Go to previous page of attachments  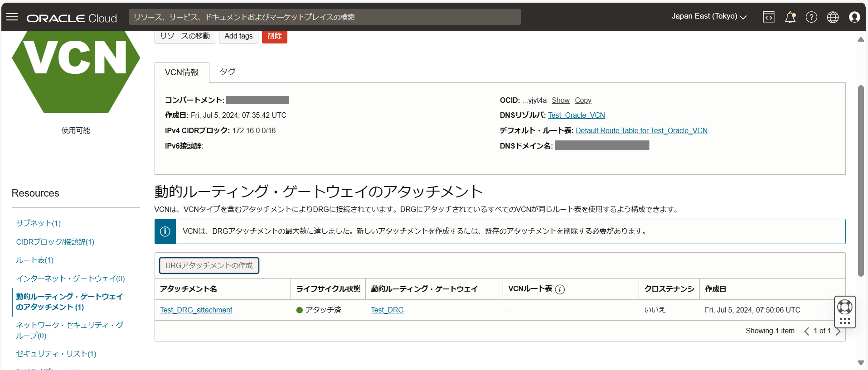coord(806,331)
